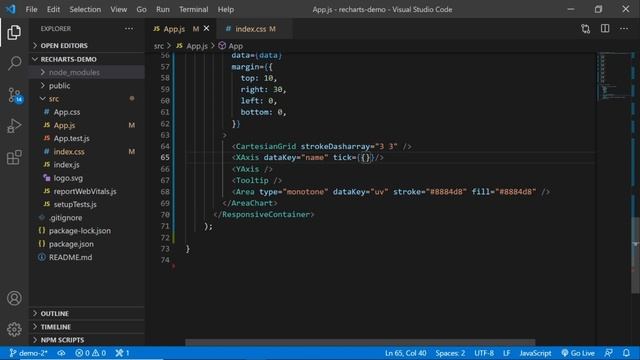640x360 pixels.
Task: Open the Explorer view in activity bar
Action: pyautogui.click(x=14, y=32)
